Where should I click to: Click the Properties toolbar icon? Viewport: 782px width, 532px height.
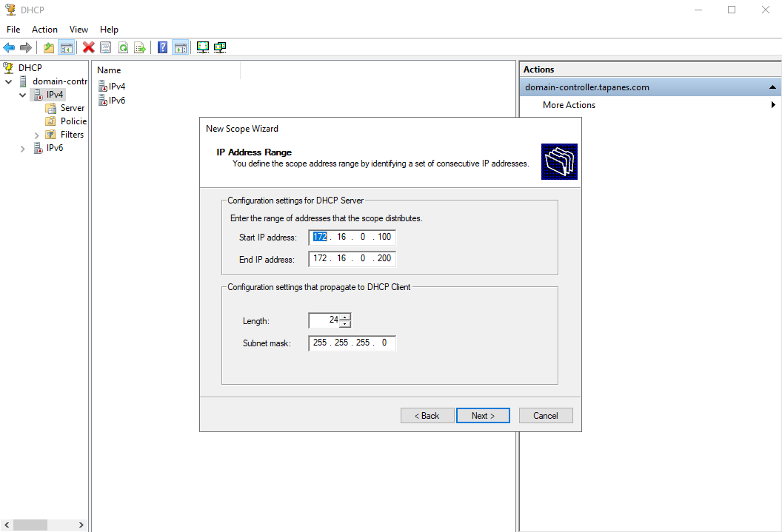click(106, 47)
